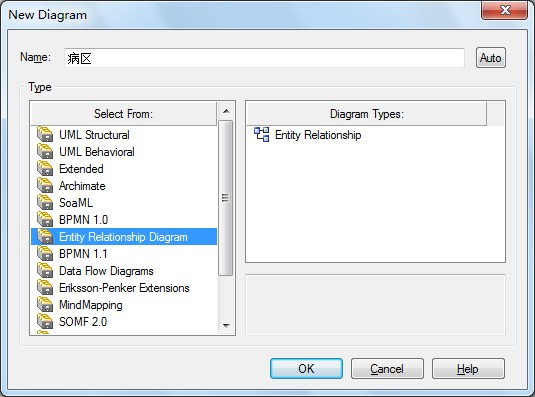Click the Diagram Types column header
Screen dimensions: 535x397
(x=367, y=114)
